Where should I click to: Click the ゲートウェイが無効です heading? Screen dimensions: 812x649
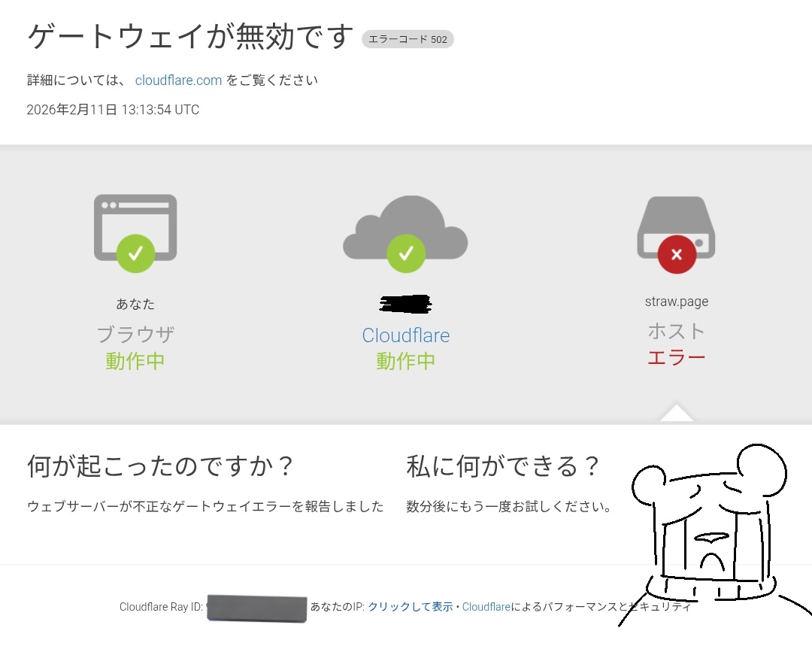tap(190, 37)
